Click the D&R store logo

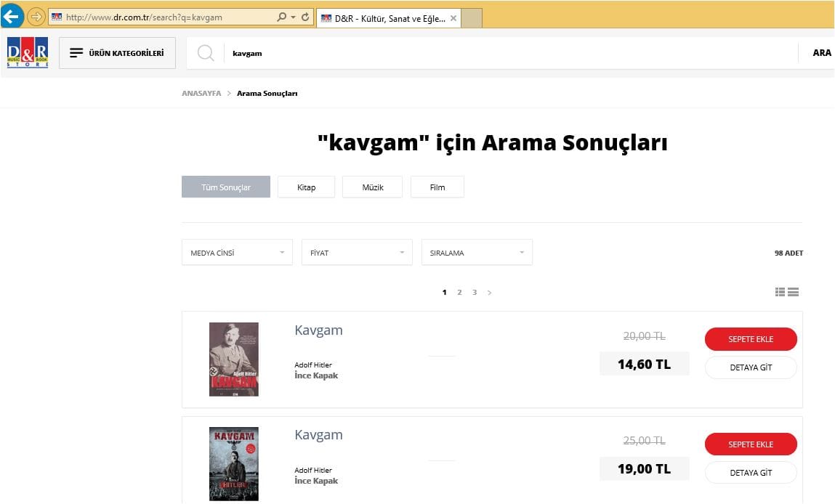[x=28, y=52]
